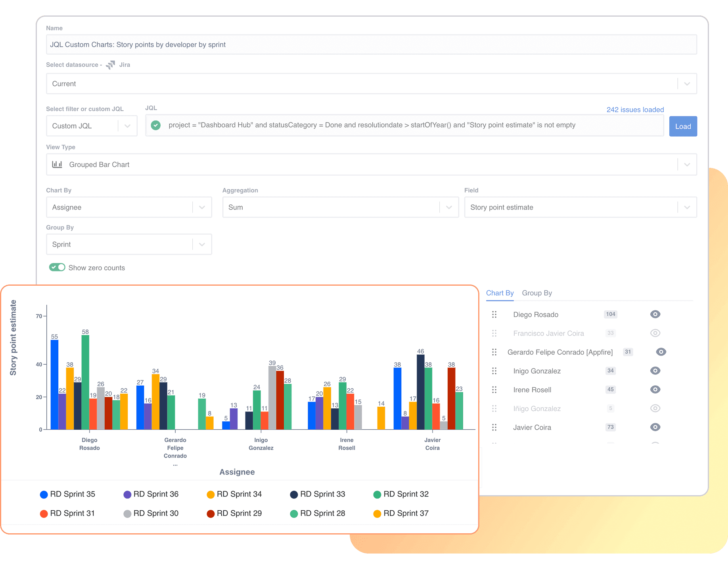Select the Chart By tab
The height and width of the screenshot is (569, 728).
(500, 293)
